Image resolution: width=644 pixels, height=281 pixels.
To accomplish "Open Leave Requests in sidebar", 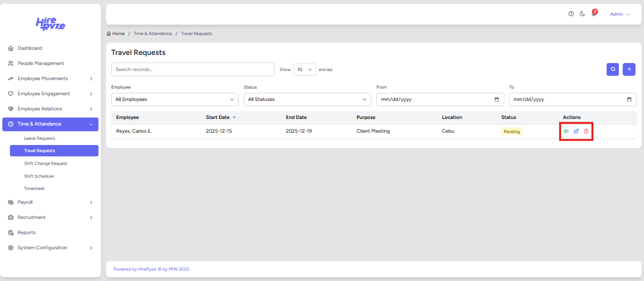I will coord(40,138).
